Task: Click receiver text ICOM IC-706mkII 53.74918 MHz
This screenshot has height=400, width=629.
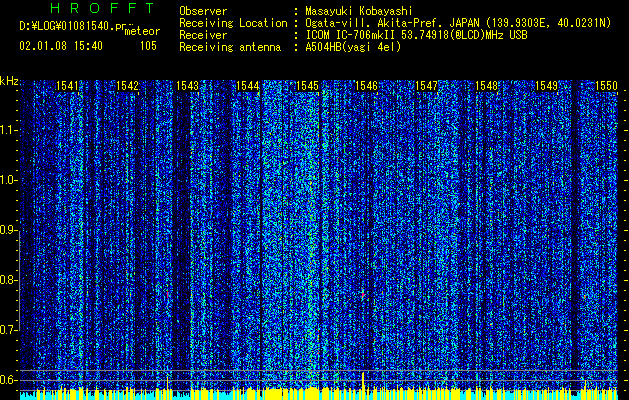Action: pyautogui.click(x=416, y=35)
